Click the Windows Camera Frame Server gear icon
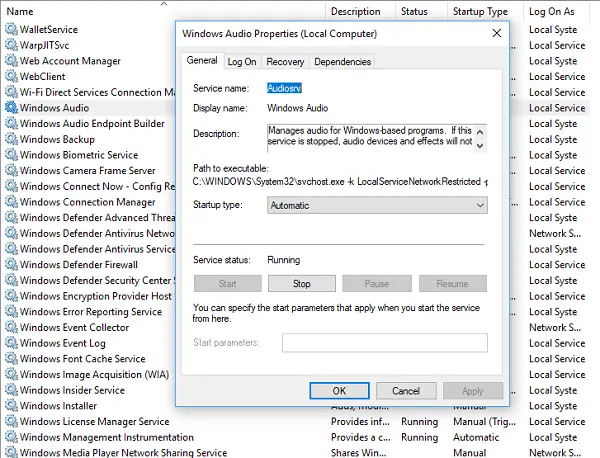Viewport: 600px width, 458px height. point(11,170)
